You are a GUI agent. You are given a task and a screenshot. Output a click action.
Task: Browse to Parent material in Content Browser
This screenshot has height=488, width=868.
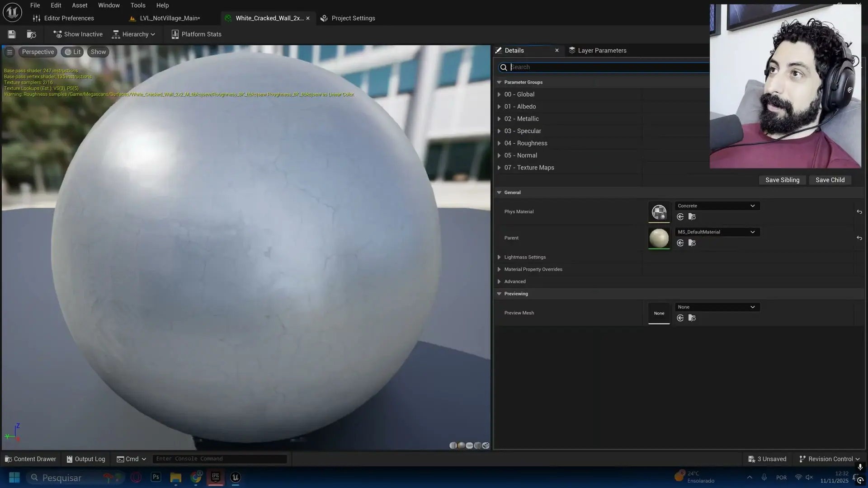point(692,243)
